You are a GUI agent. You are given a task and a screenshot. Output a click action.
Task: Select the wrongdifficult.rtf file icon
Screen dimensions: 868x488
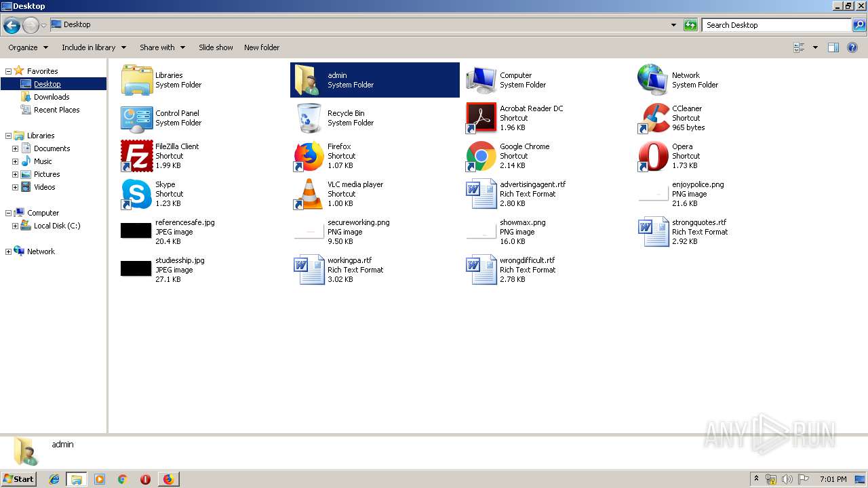coord(481,270)
